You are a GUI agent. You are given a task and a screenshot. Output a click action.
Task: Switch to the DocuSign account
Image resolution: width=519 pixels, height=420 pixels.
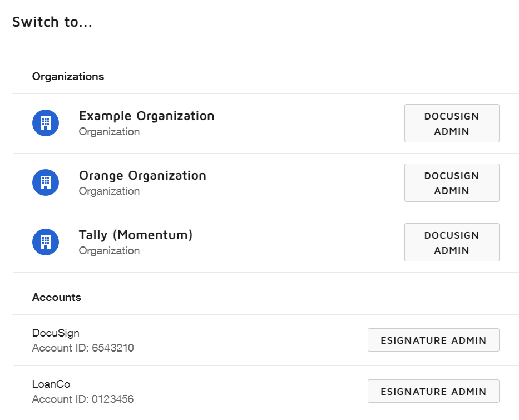[56, 333]
